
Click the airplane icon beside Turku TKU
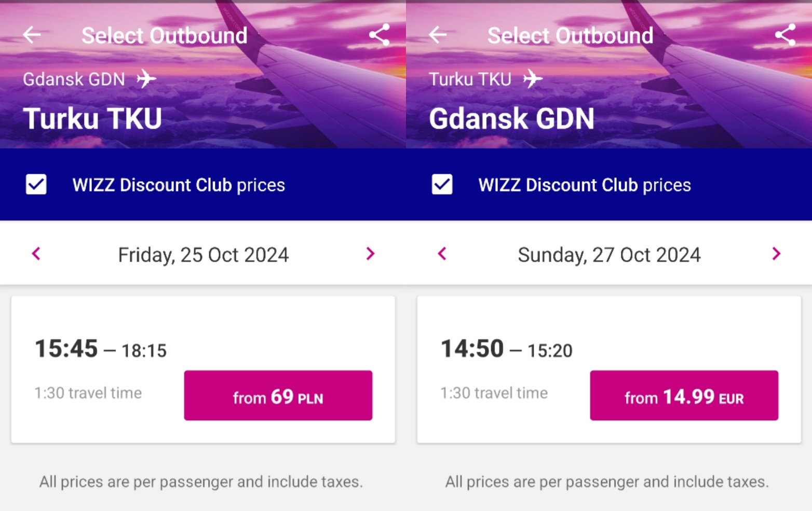(x=533, y=79)
